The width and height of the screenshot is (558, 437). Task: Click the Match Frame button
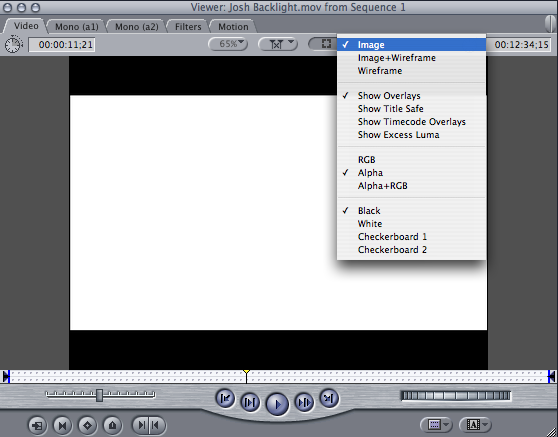(x=37, y=425)
